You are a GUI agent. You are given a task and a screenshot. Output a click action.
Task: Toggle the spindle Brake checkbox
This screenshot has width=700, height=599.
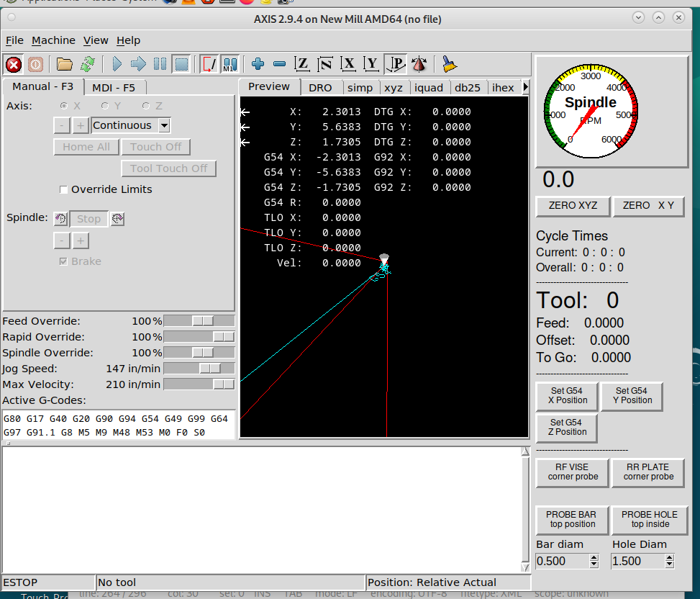coord(64,261)
